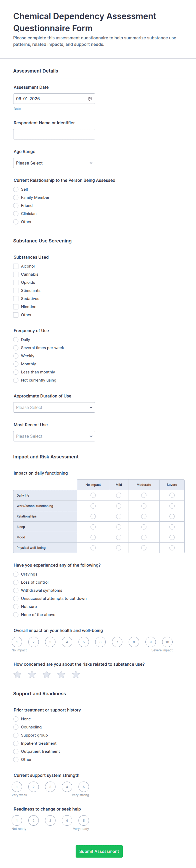This screenshot has width=196, height=868.
Task: Choose Several times per week frequency
Action: tap(16, 348)
